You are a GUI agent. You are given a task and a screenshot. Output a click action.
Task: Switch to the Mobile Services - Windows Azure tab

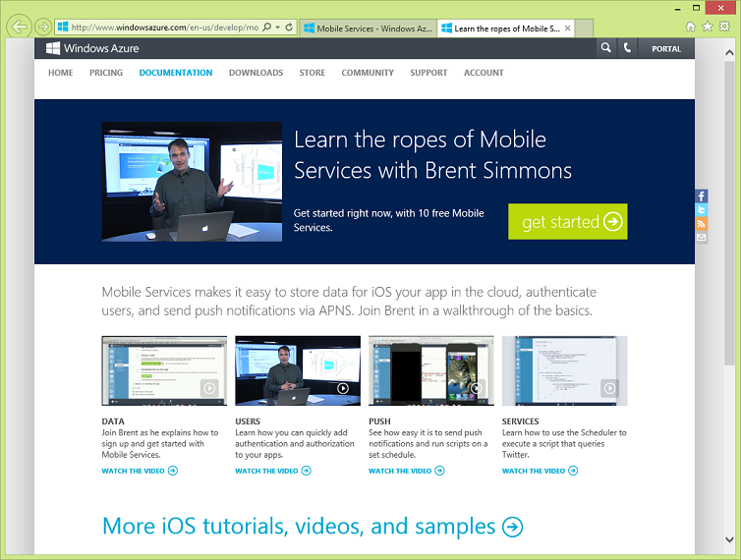pos(369,28)
